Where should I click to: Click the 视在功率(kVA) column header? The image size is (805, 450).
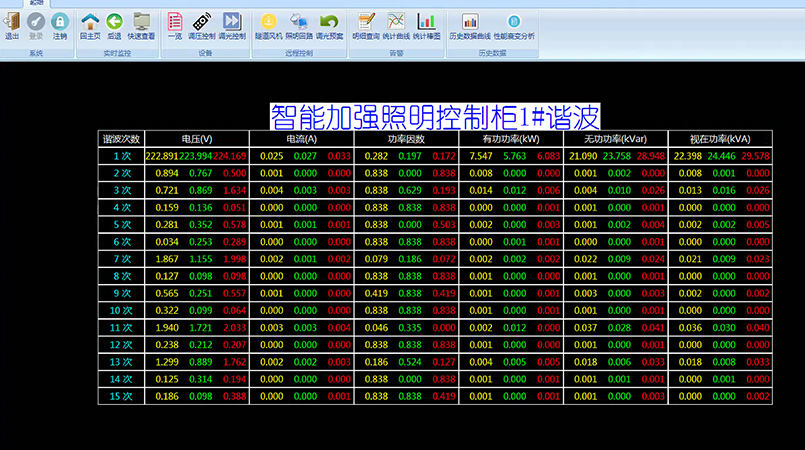click(x=720, y=139)
